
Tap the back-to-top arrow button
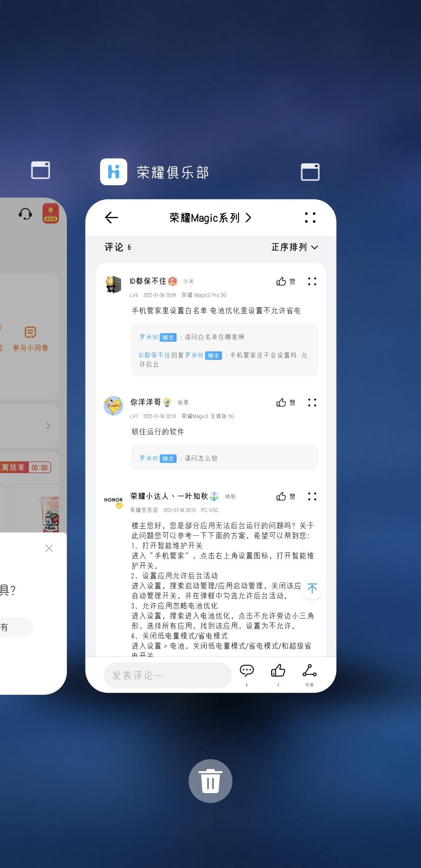(x=312, y=589)
